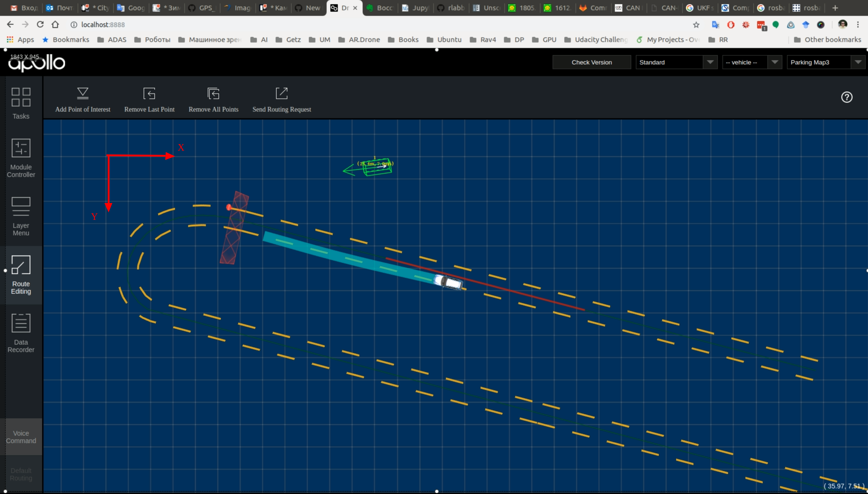Close the active Dreamview tab
868x494 pixels.
(x=355, y=8)
